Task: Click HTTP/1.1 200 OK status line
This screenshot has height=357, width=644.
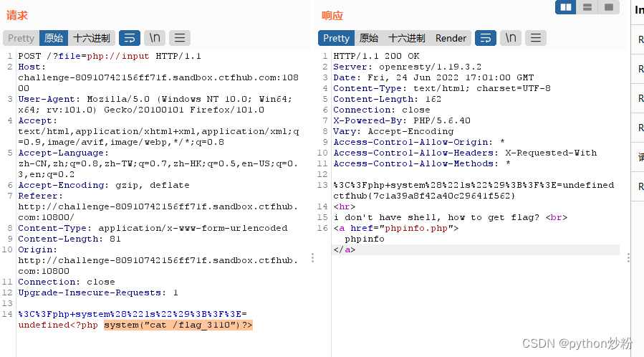Action: click(376, 56)
